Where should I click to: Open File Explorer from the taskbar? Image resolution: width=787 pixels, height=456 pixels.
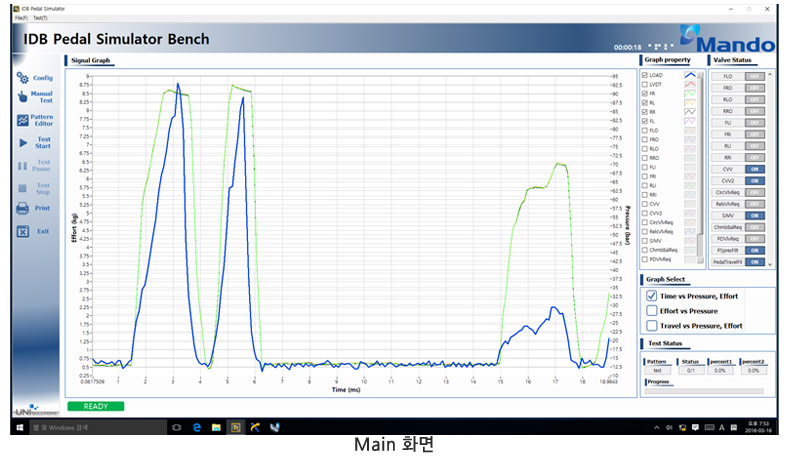pyautogui.click(x=216, y=427)
